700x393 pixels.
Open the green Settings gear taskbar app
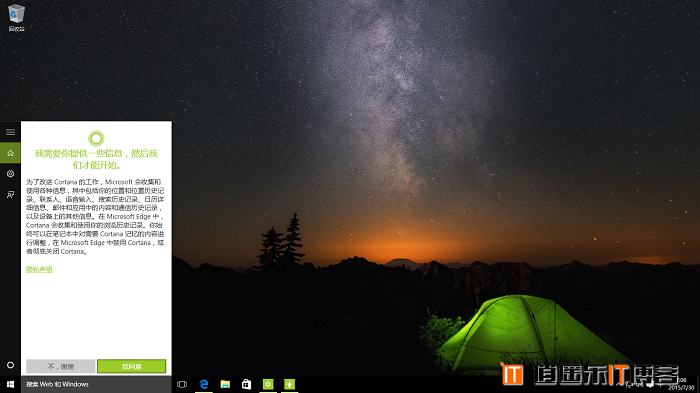click(x=268, y=384)
